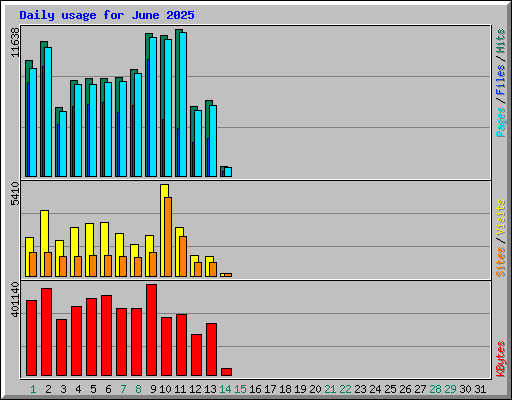512x400 pixels.
Task: Click day label 16 on the x-axis
Action: tap(255, 389)
